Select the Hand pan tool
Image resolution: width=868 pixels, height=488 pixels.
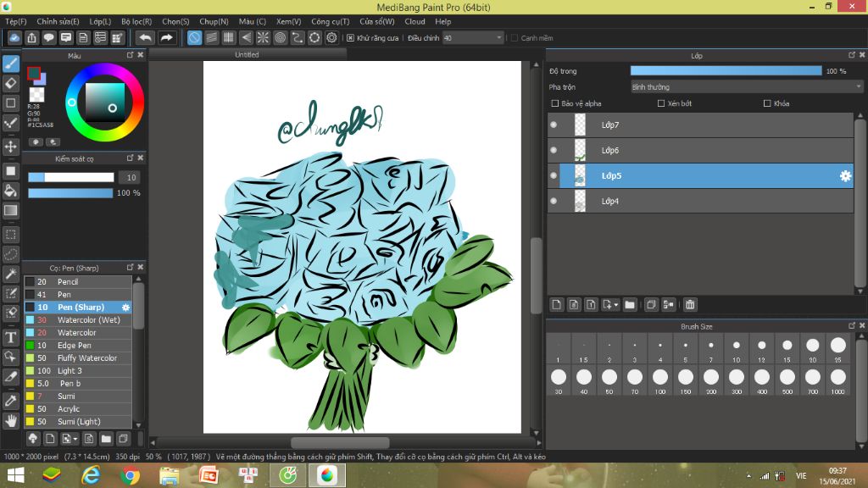pos(10,421)
